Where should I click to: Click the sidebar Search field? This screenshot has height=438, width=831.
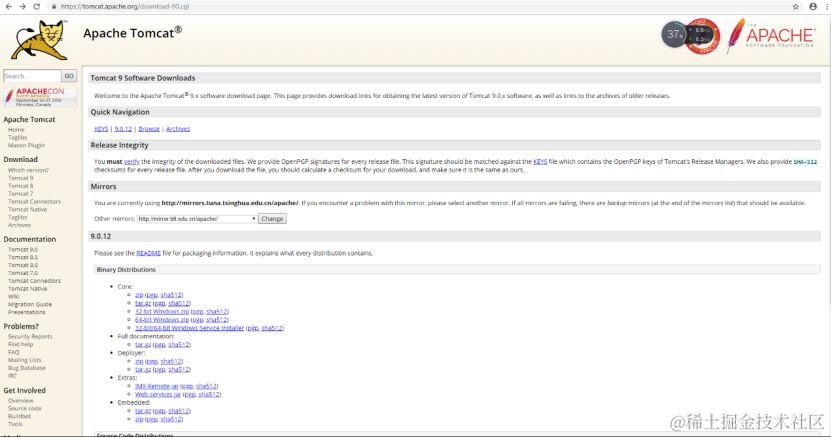coord(32,76)
